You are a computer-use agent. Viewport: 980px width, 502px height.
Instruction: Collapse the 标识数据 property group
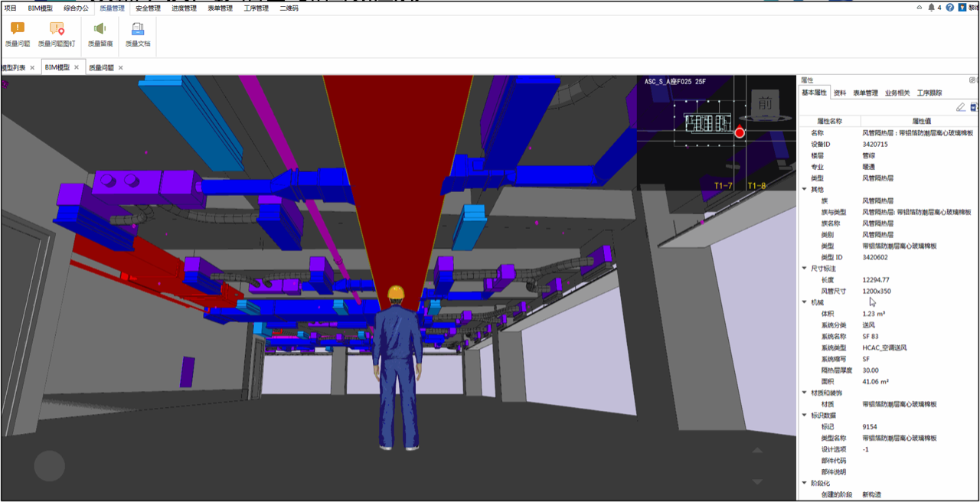804,416
